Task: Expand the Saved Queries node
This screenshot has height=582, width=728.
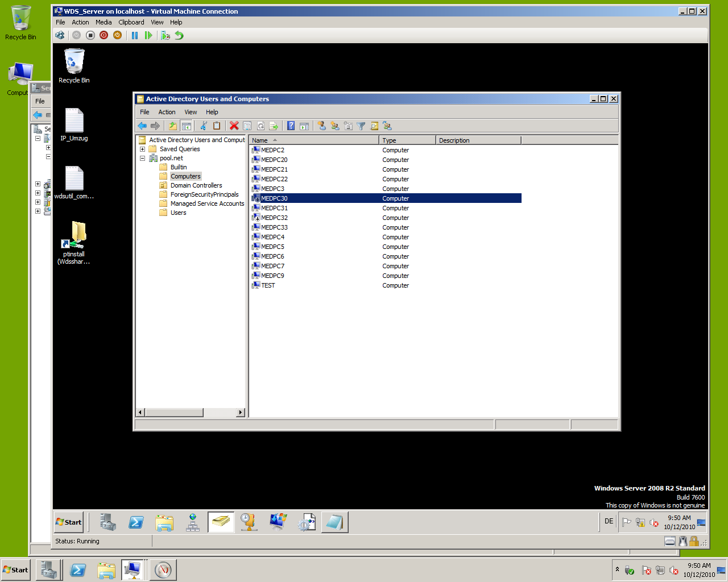Action: [142, 149]
